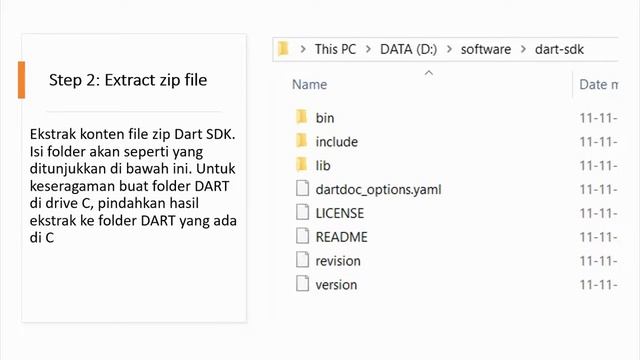
Task: Sort by Date modified column header
Action: (599, 84)
